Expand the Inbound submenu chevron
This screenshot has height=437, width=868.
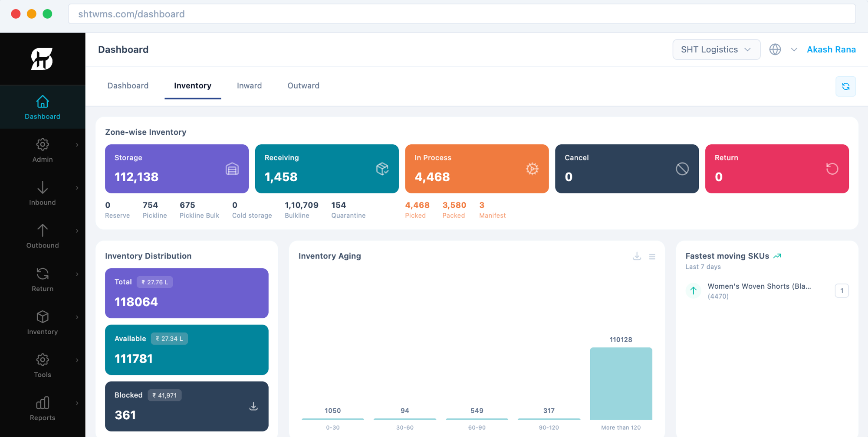coord(77,188)
